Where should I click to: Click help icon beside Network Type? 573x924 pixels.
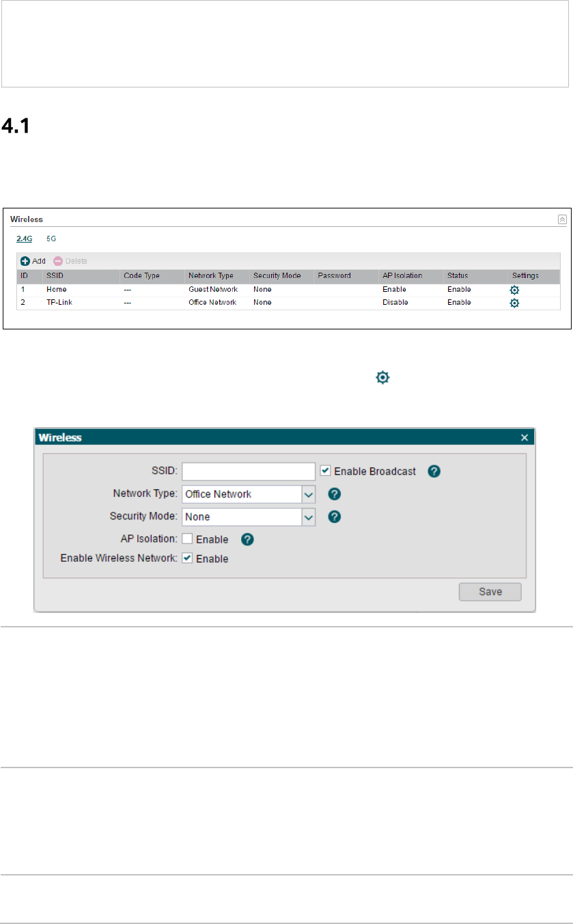coord(335,493)
